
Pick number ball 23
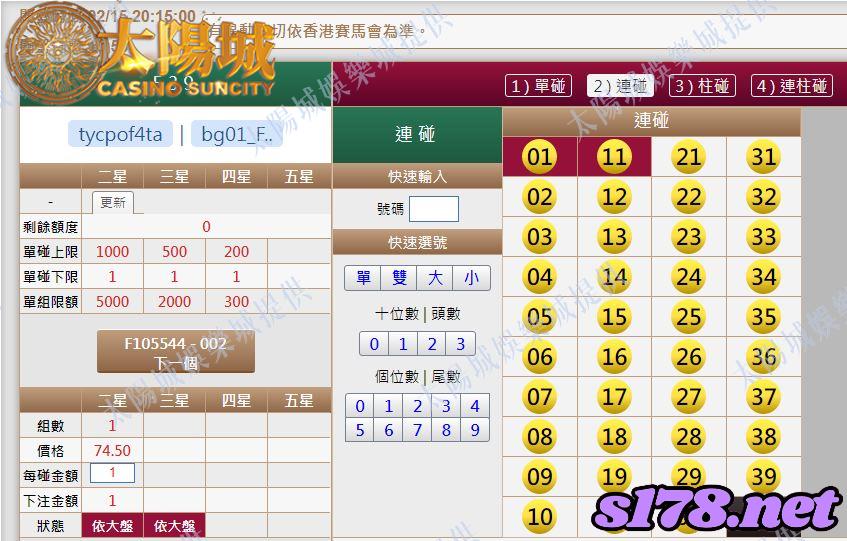tap(689, 237)
